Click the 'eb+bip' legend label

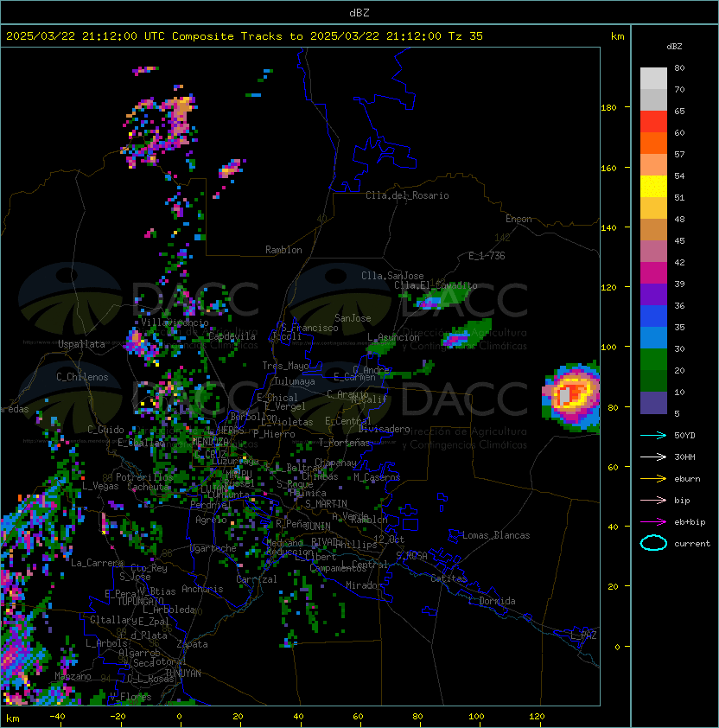pos(690,522)
